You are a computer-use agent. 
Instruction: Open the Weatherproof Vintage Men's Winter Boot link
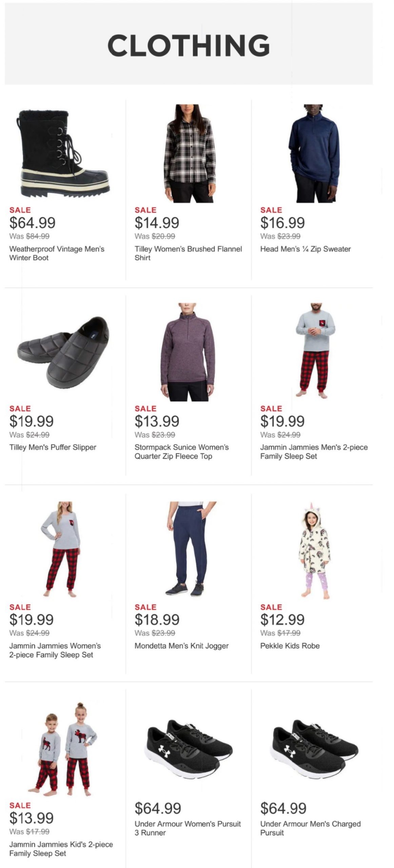click(x=57, y=253)
